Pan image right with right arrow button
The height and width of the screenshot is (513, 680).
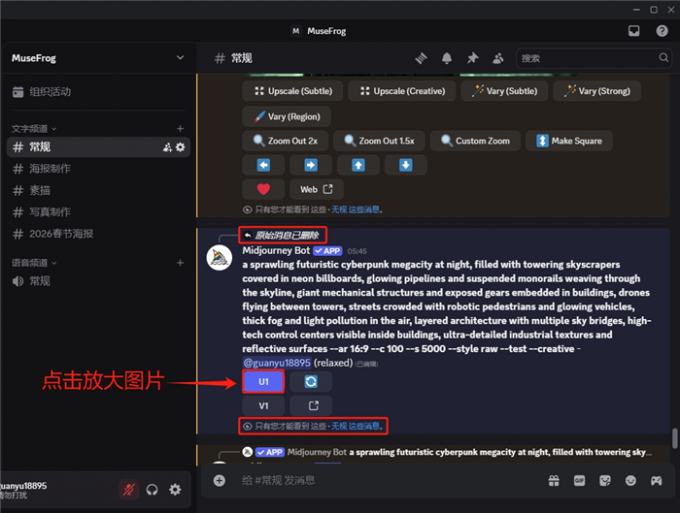click(311, 165)
